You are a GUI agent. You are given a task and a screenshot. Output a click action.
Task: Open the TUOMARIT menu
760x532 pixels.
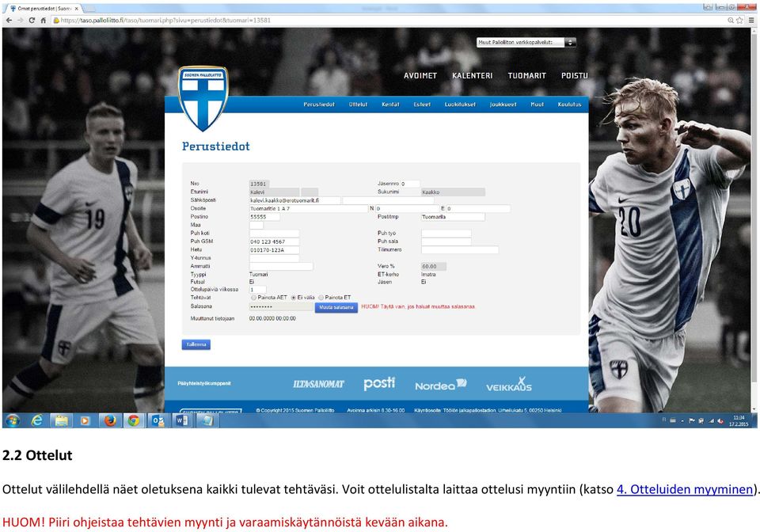527,75
